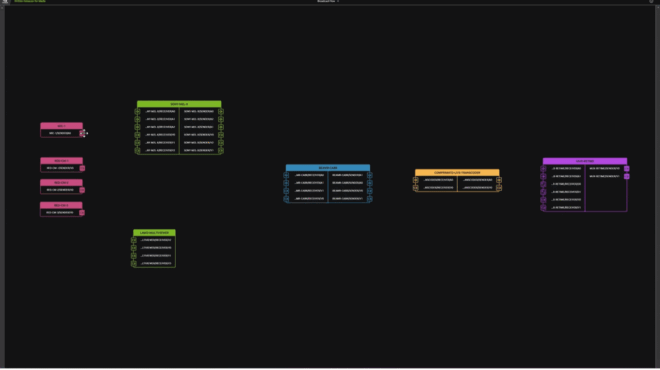Screen dimensions: 660x370
Task: Click the bottom sender port of the green Sony node
Action: coord(221,150)
